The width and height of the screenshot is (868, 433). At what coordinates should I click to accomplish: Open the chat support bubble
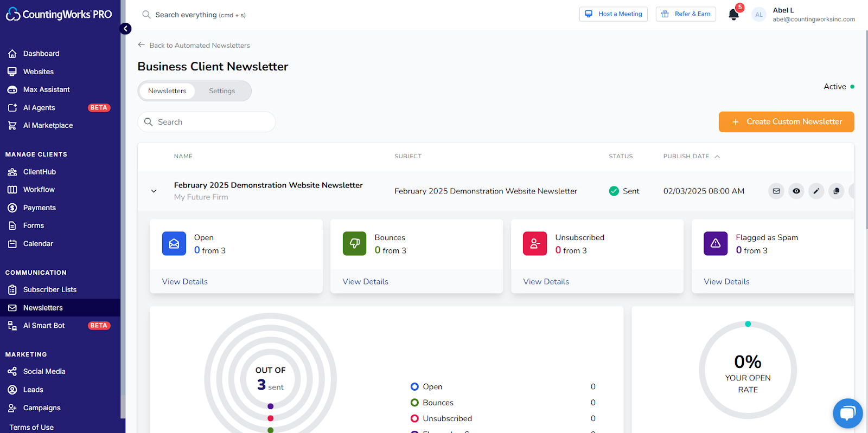(x=848, y=413)
